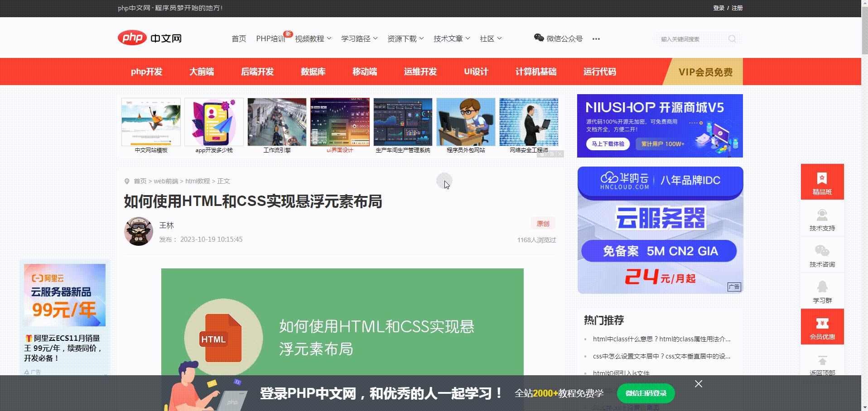Select the 大前端 category tab

coord(202,72)
